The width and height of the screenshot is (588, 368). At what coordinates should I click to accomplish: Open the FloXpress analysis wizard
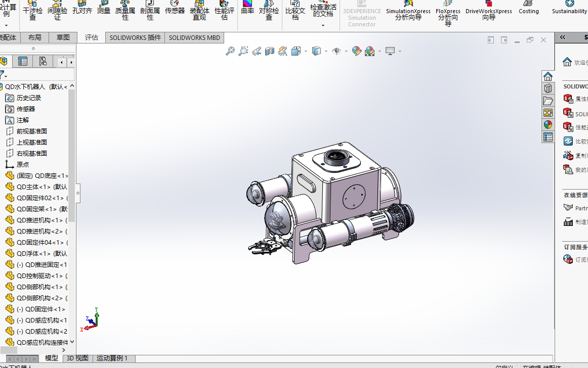[x=448, y=13]
